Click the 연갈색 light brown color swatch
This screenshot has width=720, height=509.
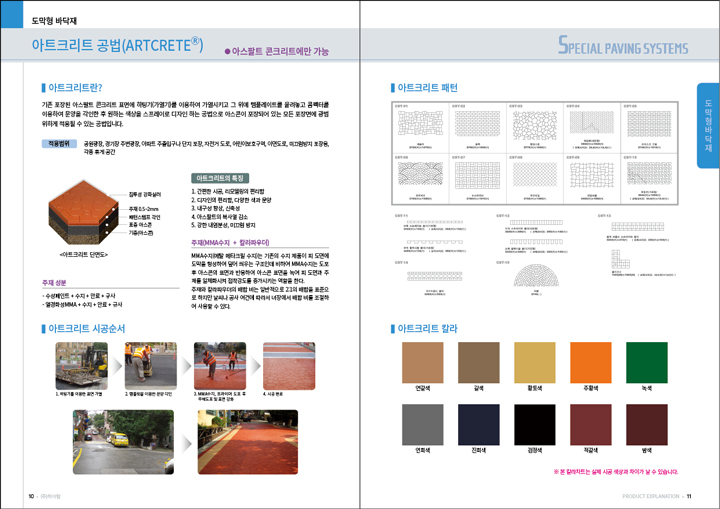[x=422, y=362]
